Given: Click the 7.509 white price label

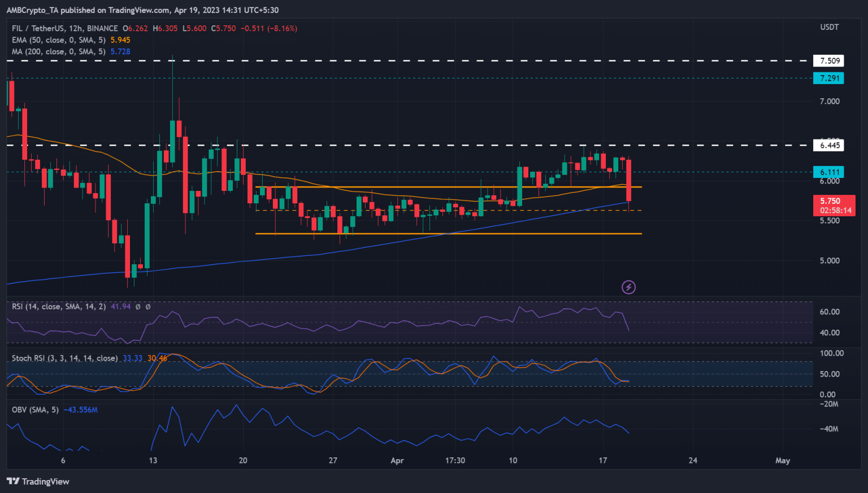Looking at the screenshot, I should tap(829, 61).
